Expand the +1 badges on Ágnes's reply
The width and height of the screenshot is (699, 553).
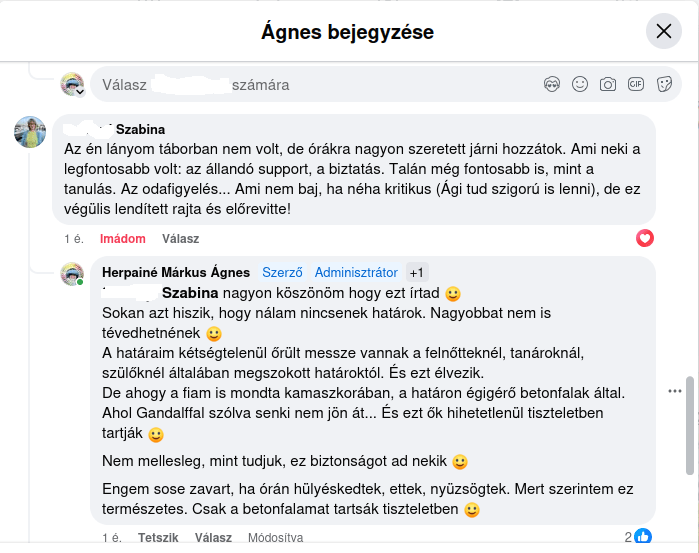point(417,272)
